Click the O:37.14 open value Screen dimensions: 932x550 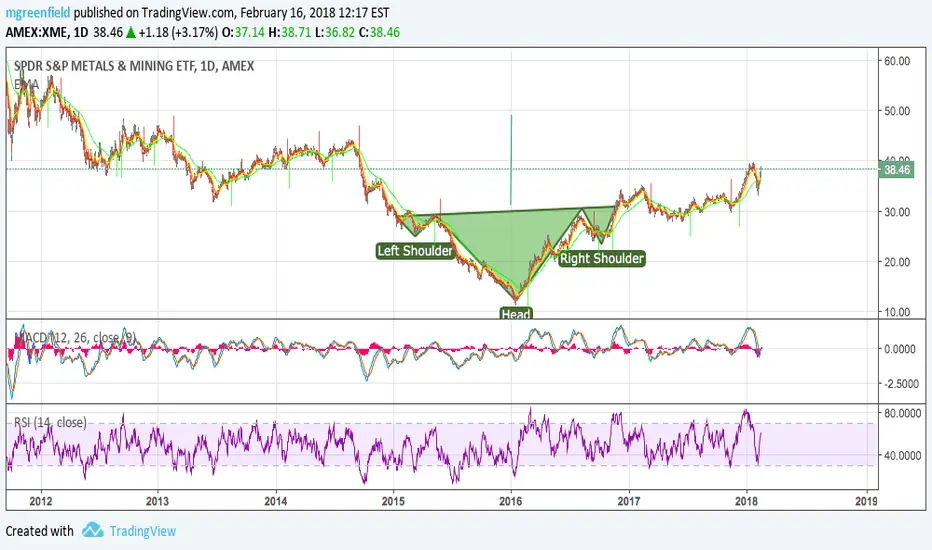point(243,32)
